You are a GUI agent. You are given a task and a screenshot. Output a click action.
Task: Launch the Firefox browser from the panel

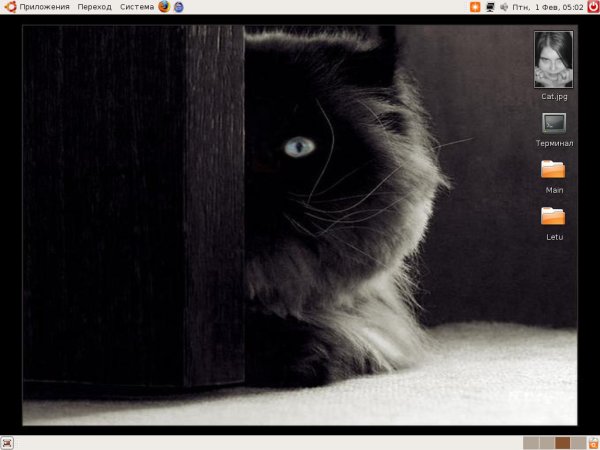click(x=164, y=7)
